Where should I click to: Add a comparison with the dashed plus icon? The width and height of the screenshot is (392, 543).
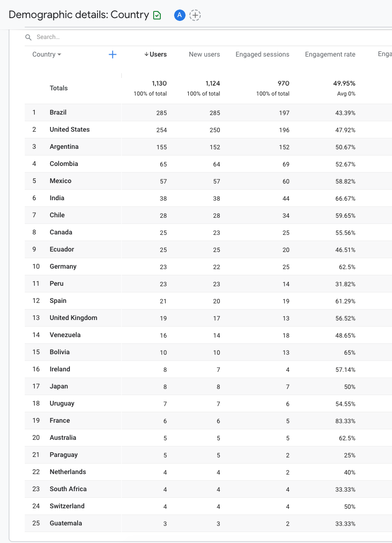click(195, 15)
